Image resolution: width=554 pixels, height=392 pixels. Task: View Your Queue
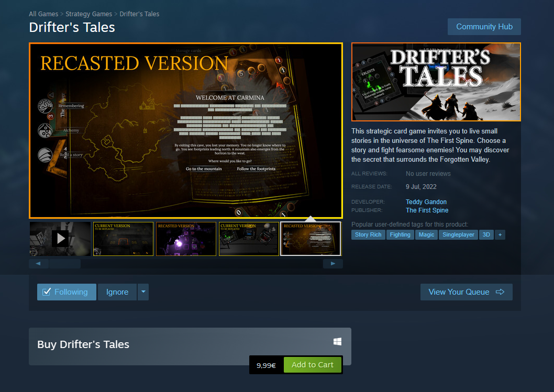tap(466, 292)
